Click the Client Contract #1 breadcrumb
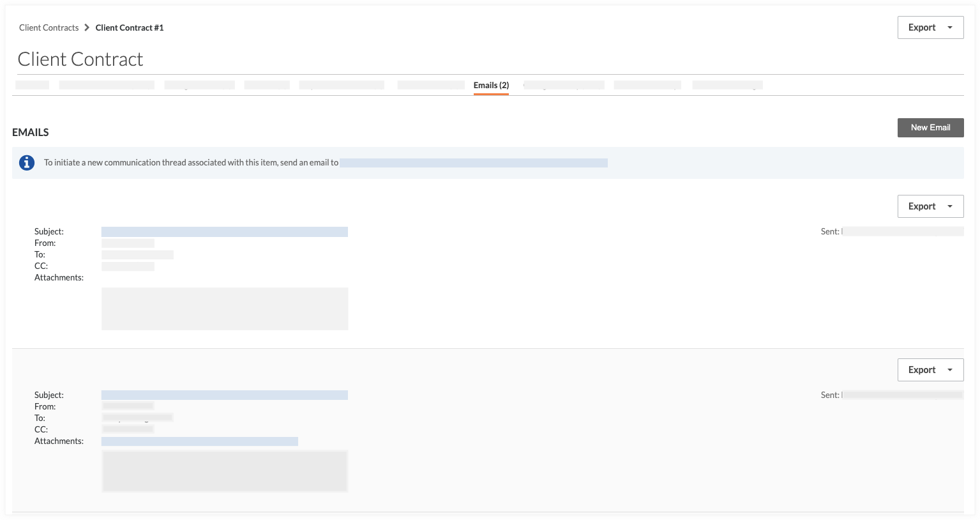Image resolution: width=980 pixels, height=520 pixels. (x=130, y=27)
